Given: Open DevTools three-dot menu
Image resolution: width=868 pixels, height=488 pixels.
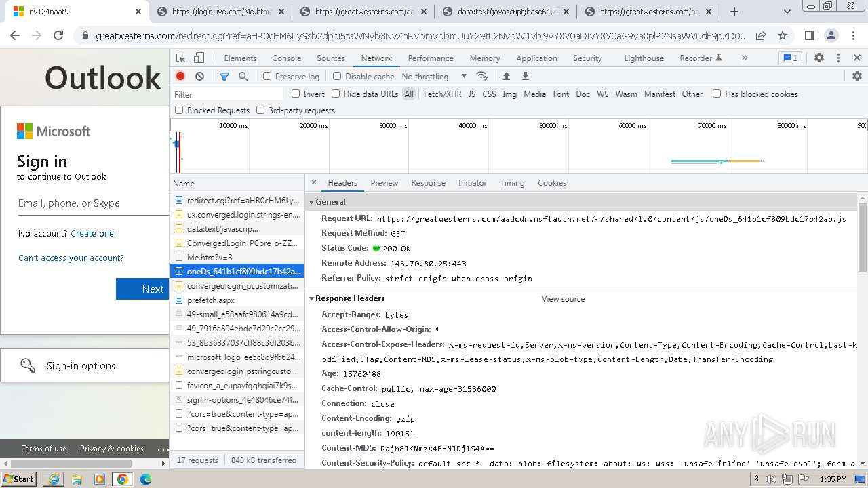Looking at the screenshot, I should coord(838,58).
